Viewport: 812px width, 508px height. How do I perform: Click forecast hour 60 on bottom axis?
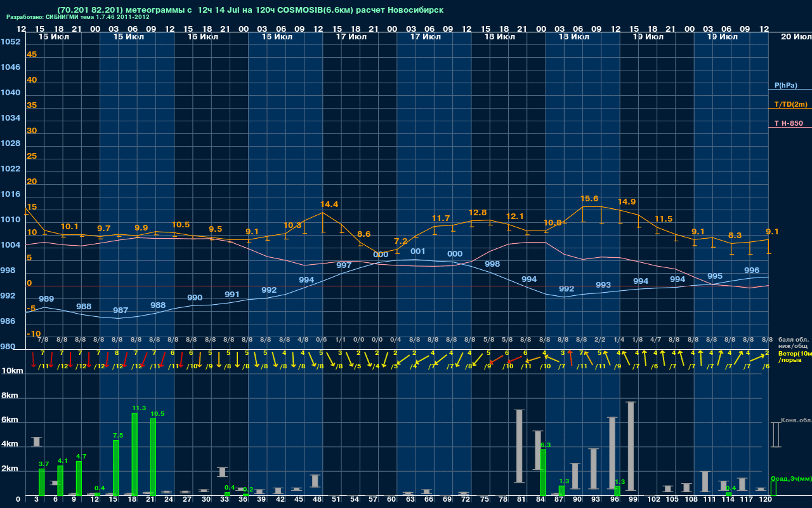coord(391,500)
